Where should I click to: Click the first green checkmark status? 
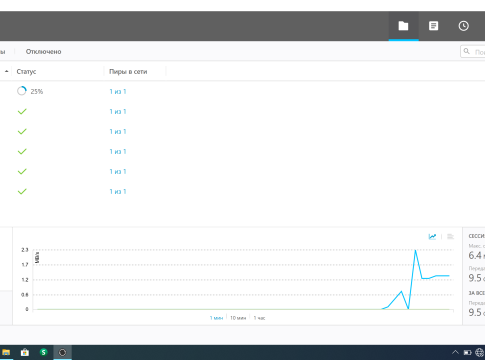pos(22,111)
